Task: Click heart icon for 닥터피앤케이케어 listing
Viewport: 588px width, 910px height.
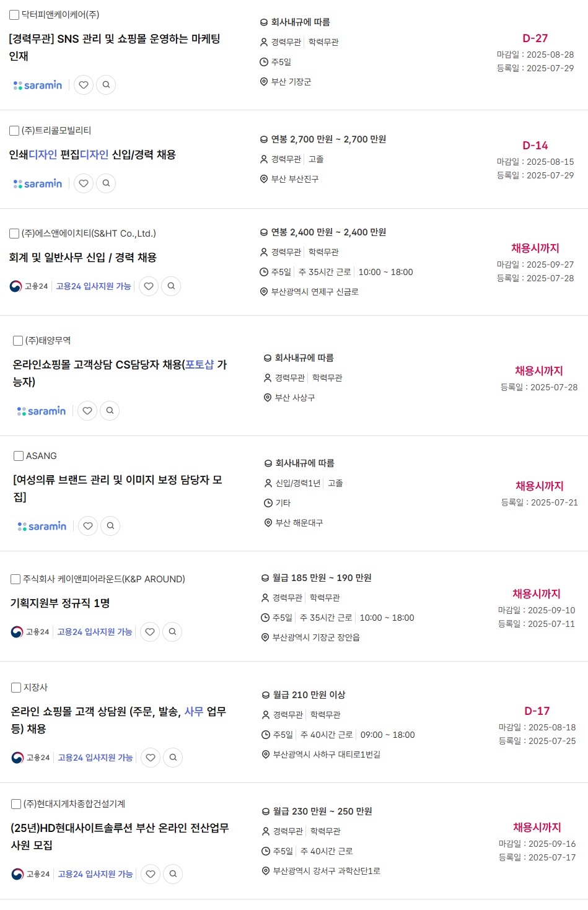Action: [84, 85]
